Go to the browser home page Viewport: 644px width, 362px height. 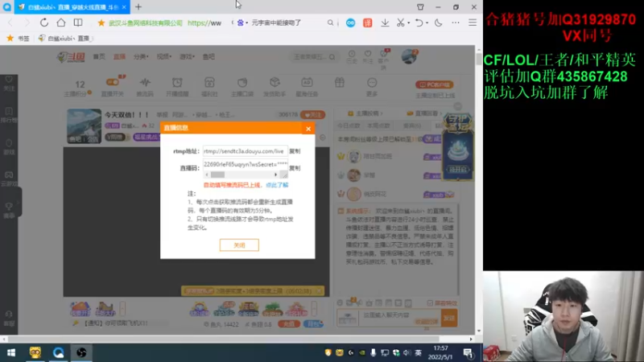[61, 23]
